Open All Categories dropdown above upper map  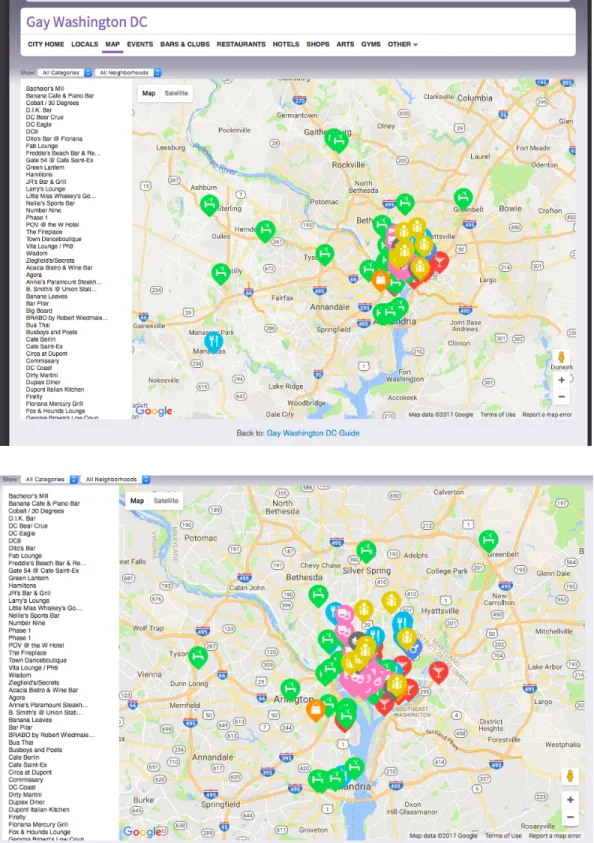(65, 73)
